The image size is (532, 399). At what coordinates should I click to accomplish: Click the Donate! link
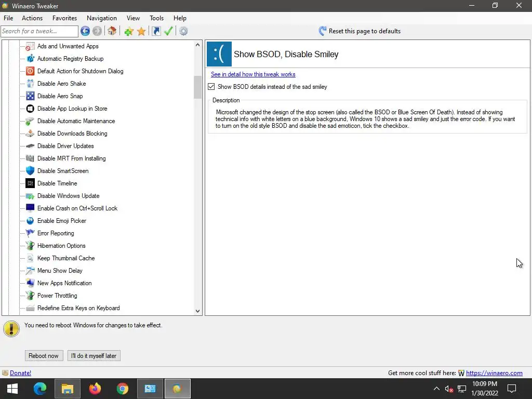coord(20,373)
